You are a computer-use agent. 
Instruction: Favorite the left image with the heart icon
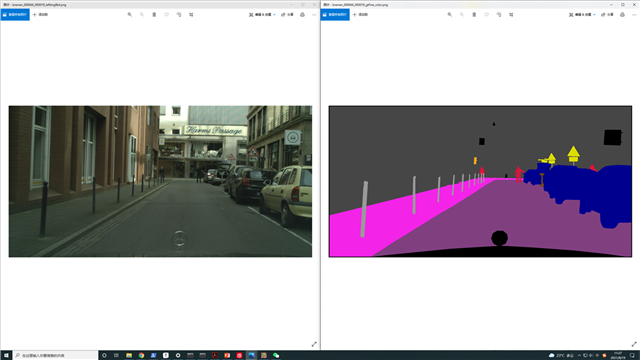pos(167,15)
